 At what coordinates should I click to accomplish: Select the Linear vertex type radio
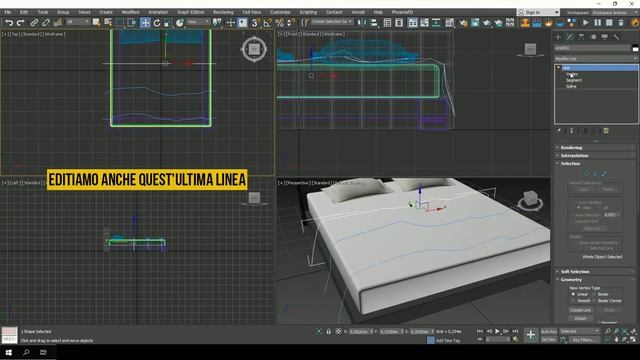pyautogui.click(x=573, y=294)
